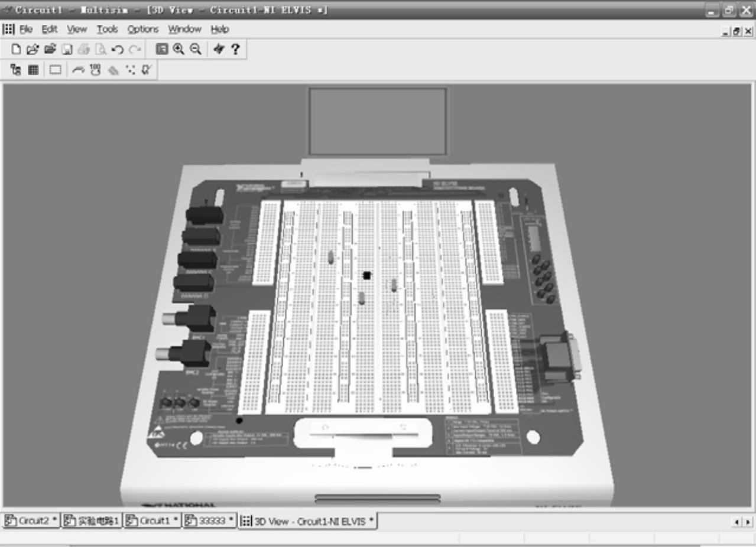Switch to the 33333 tab
This screenshot has width=756, height=547.
tap(210, 521)
